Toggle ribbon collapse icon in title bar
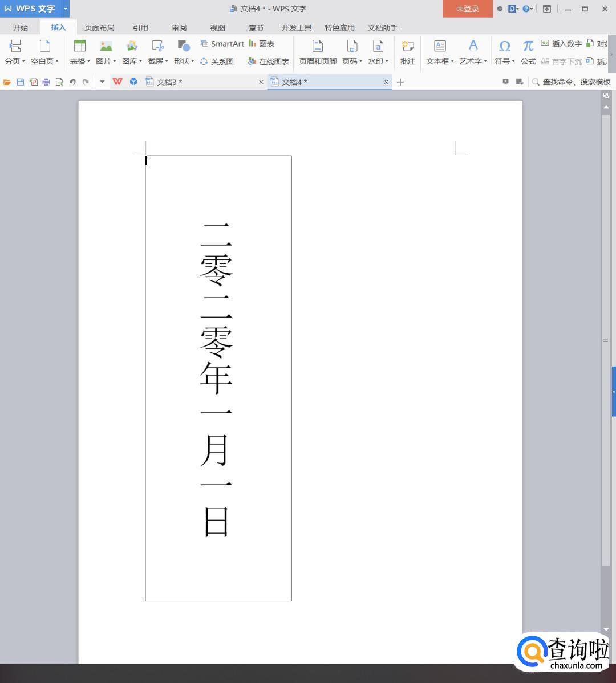The width and height of the screenshot is (616, 683). [x=547, y=9]
